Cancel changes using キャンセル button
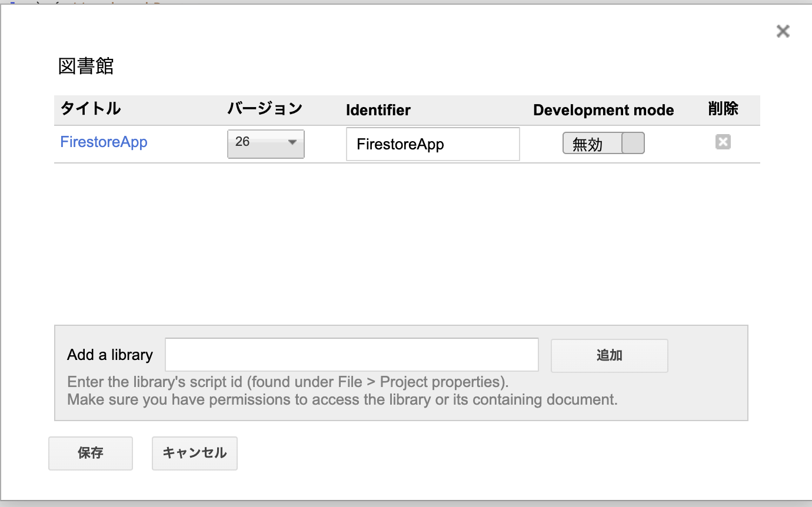 194,453
